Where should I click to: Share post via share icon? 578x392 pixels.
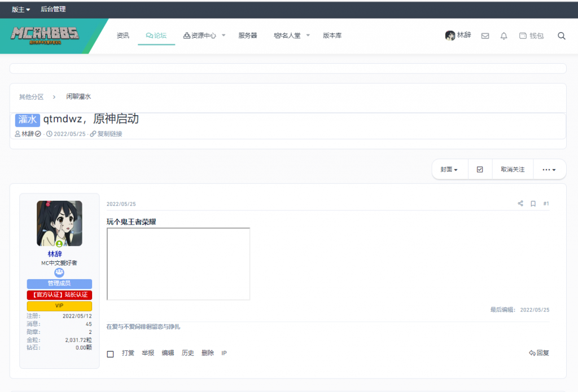click(520, 204)
